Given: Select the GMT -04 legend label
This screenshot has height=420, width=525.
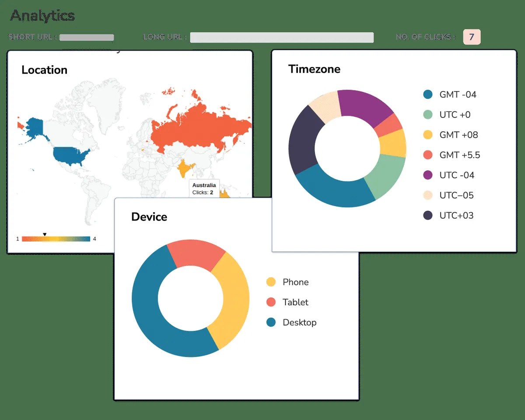Looking at the screenshot, I should (458, 94).
